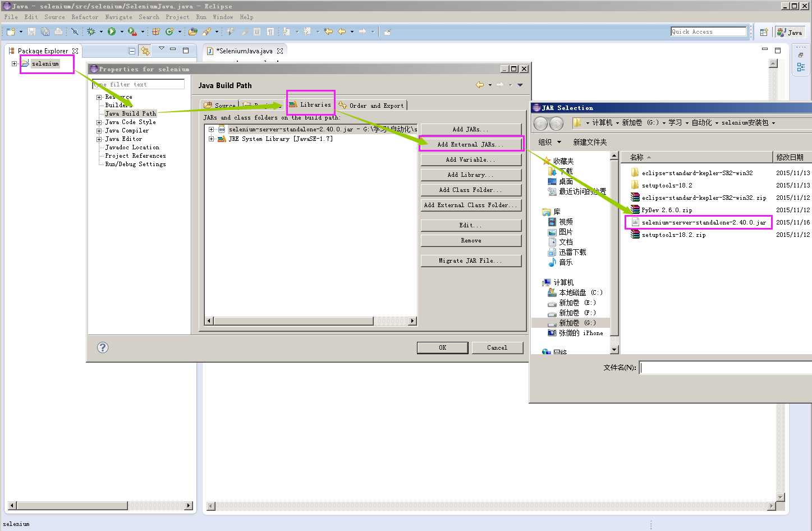Expand Java Code Style node
The height and width of the screenshot is (531, 812).
(x=99, y=122)
